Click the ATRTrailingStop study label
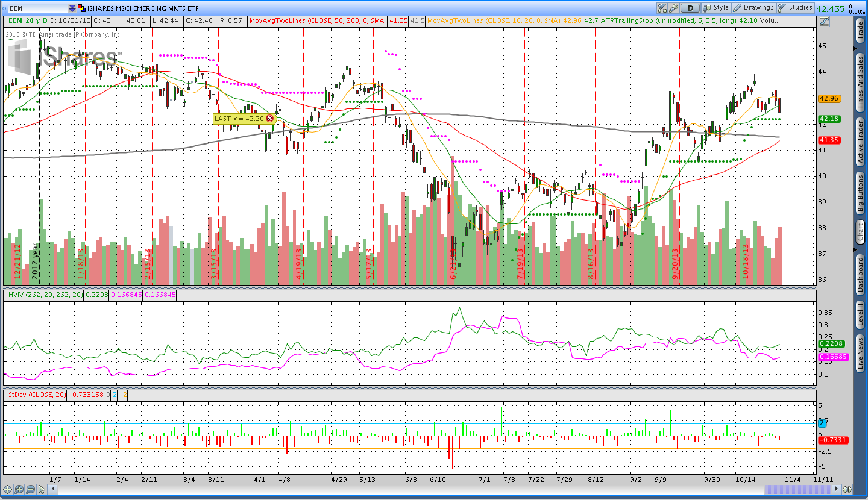 tap(668, 21)
